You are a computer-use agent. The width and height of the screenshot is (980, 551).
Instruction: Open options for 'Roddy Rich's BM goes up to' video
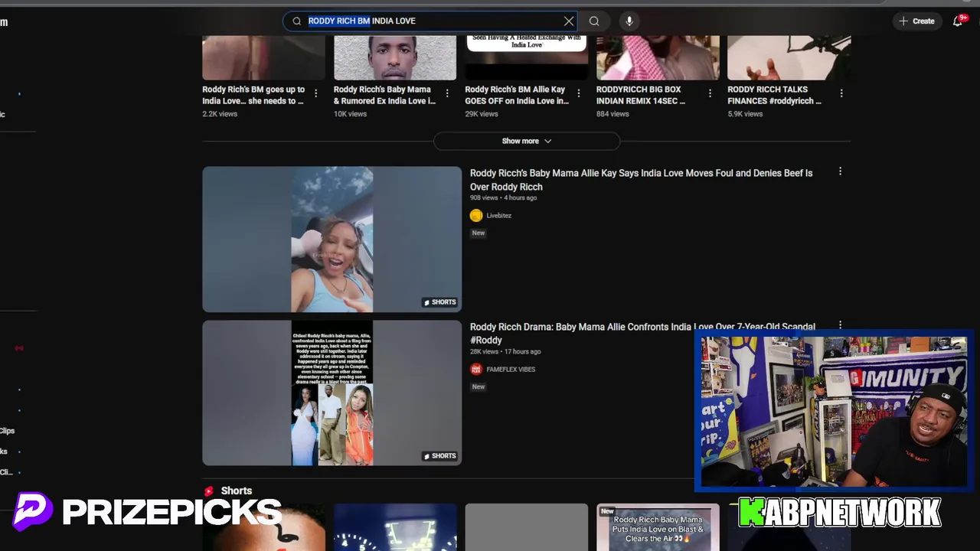coord(316,93)
